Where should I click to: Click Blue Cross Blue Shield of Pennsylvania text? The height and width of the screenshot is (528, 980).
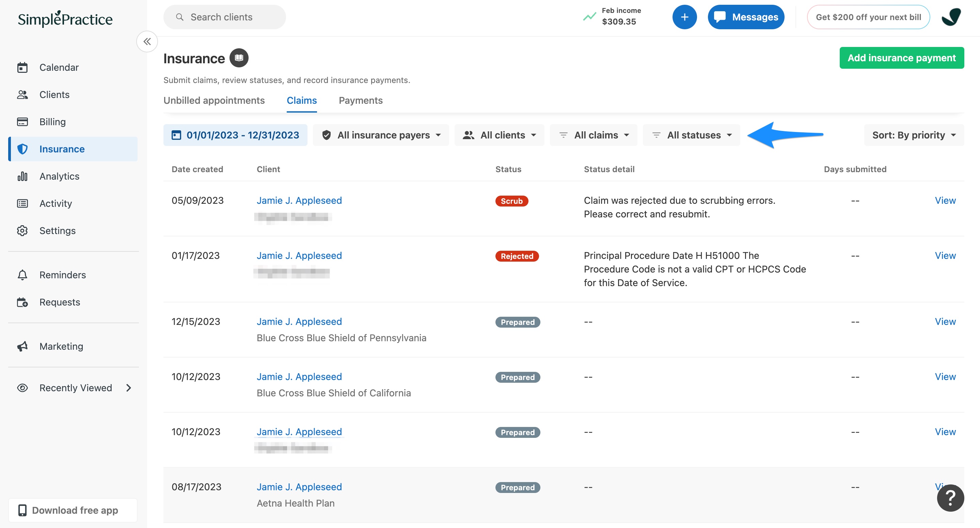pos(341,338)
